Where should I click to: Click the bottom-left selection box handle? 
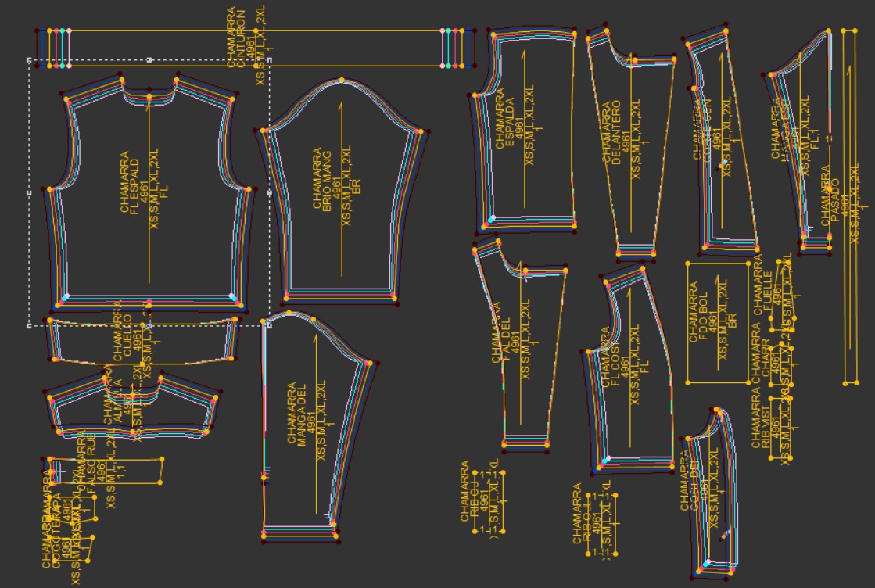(29, 326)
